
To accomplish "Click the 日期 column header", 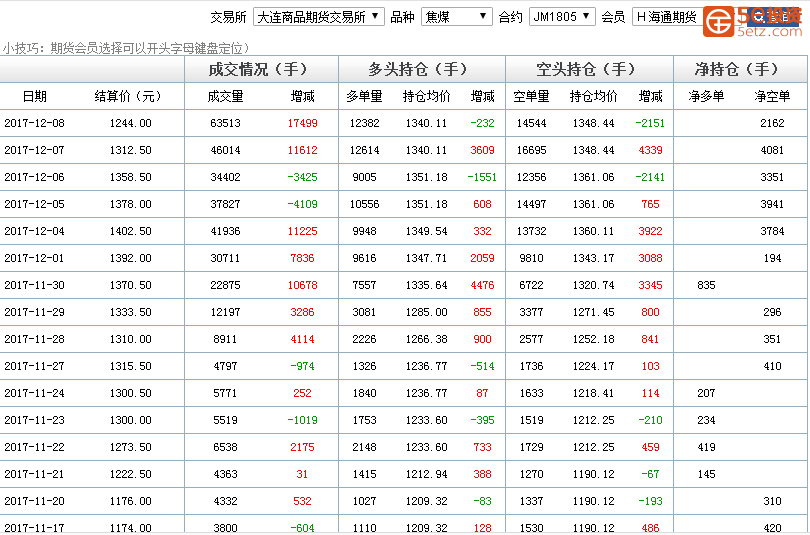I will [x=35, y=96].
